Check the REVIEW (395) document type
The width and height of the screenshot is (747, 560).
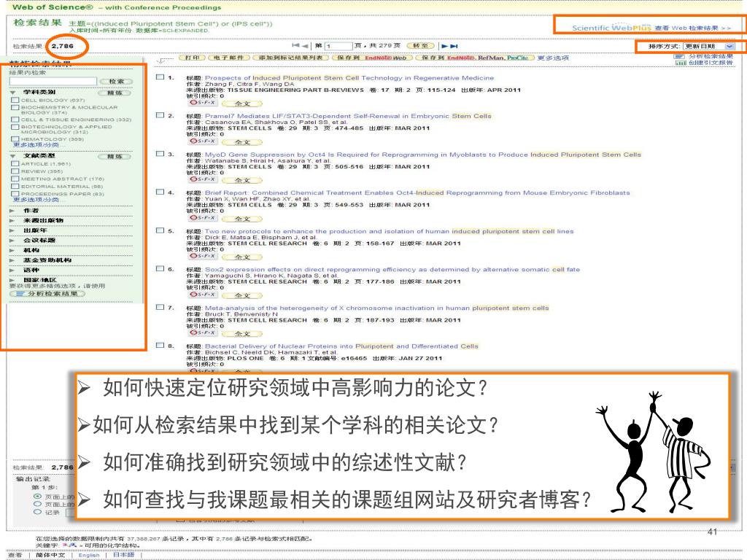click(15, 171)
